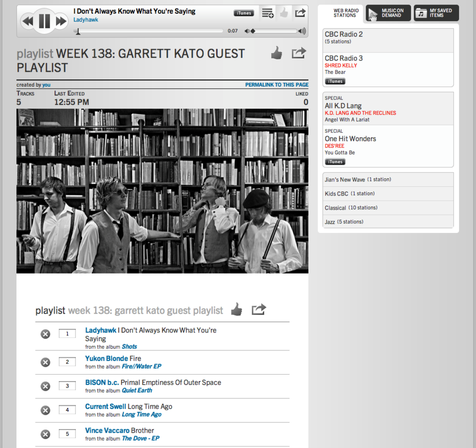Click the order field for track 3
The width and height of the screenshot is (476, 448).
(x=67, y=386)
